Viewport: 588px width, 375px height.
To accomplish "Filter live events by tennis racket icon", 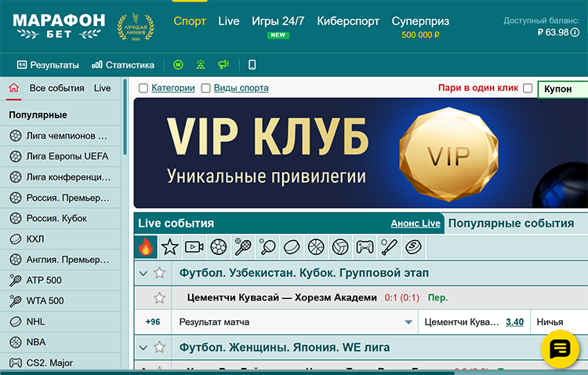I will (x=242, y=247).
